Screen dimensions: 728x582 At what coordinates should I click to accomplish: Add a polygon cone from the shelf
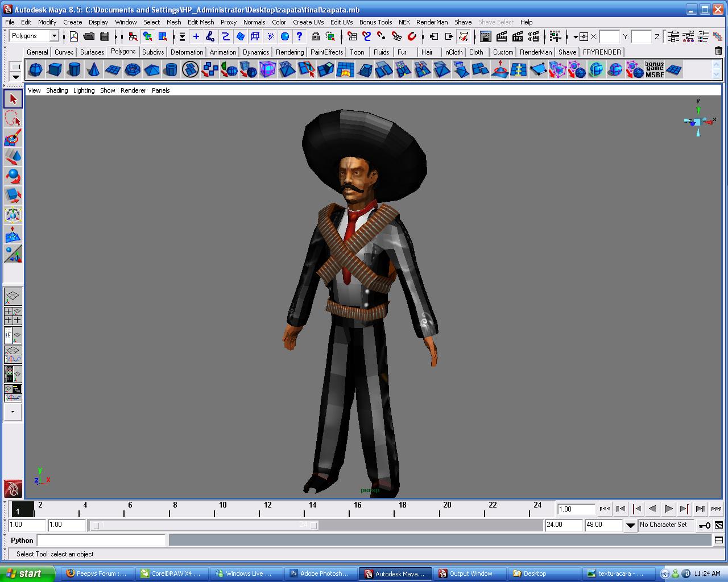(93, 70)
